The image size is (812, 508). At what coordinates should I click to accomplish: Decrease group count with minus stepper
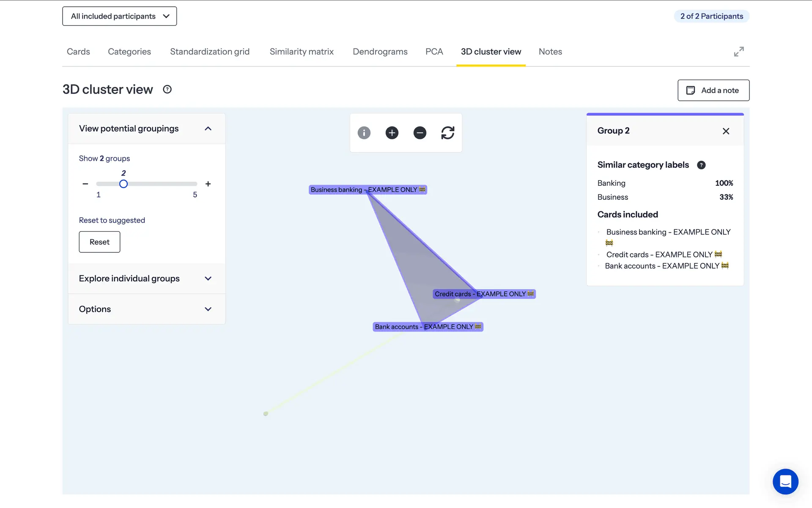coord(85,184)
